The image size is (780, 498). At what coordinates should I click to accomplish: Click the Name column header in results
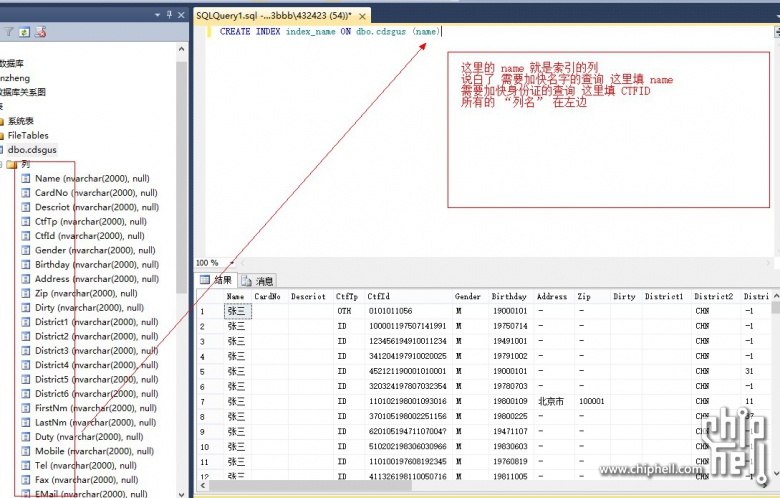coord(237,297)
